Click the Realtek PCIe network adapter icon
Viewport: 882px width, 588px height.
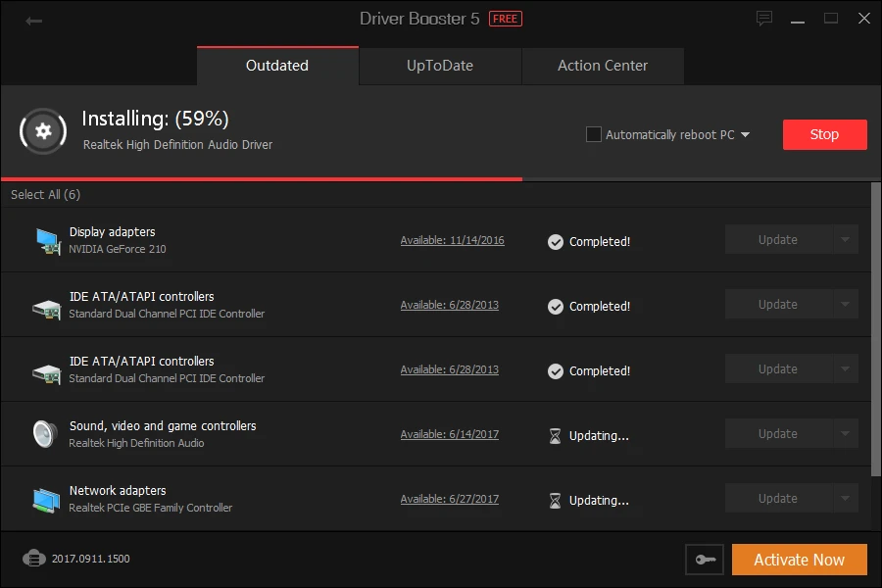pos(47,498)
